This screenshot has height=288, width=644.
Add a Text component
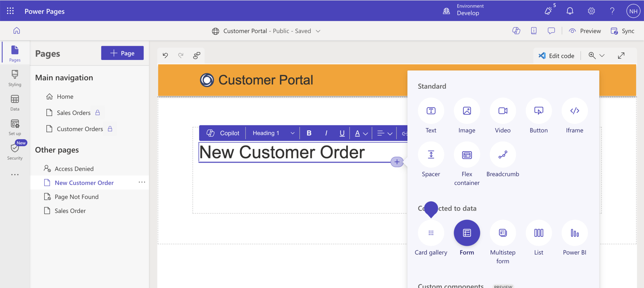pos(431,116)
